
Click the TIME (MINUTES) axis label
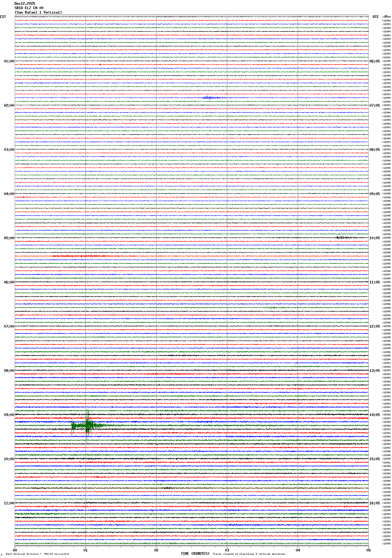click(x=195, y=554)
